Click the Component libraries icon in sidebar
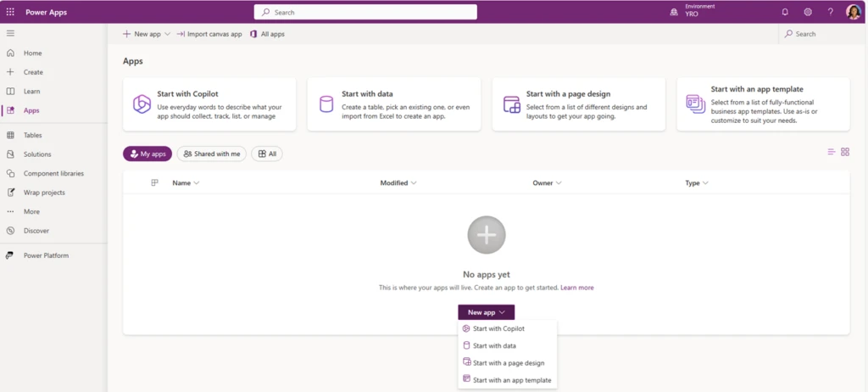Image resolution: width=868 pixels, height=392 pixels. coord(10,174)
